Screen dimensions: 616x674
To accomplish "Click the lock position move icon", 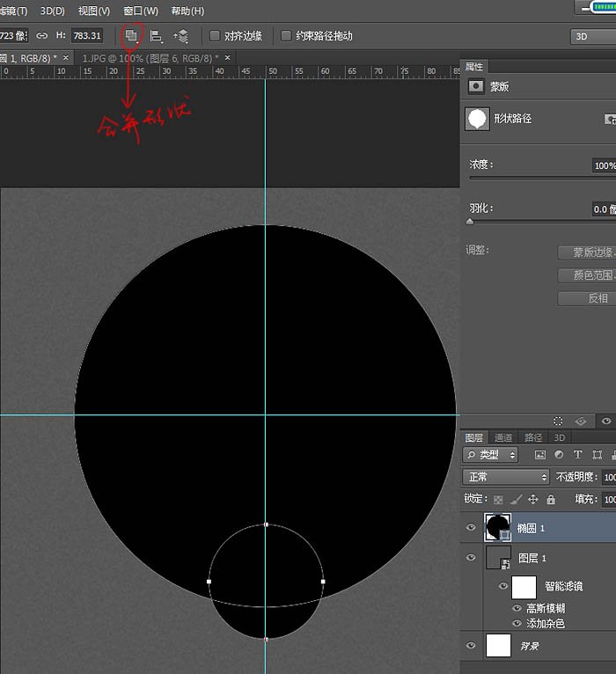I will (532, 499).
